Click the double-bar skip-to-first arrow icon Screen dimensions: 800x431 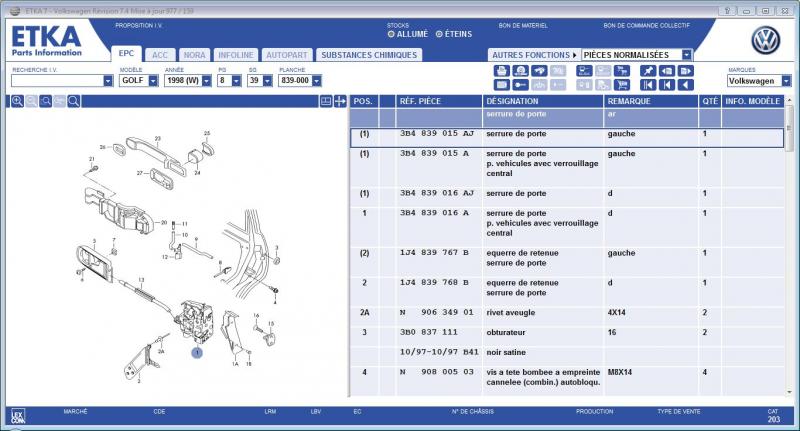point(648,85)
